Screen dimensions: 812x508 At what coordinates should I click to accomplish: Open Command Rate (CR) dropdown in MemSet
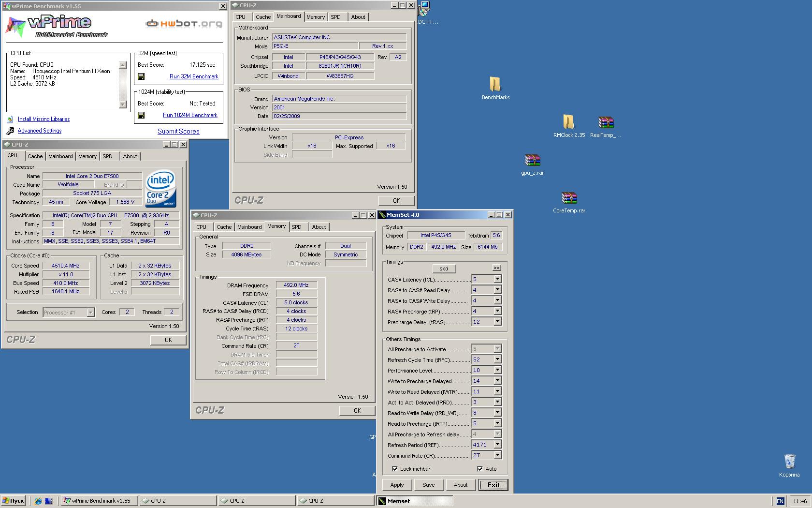click(497, 455)
